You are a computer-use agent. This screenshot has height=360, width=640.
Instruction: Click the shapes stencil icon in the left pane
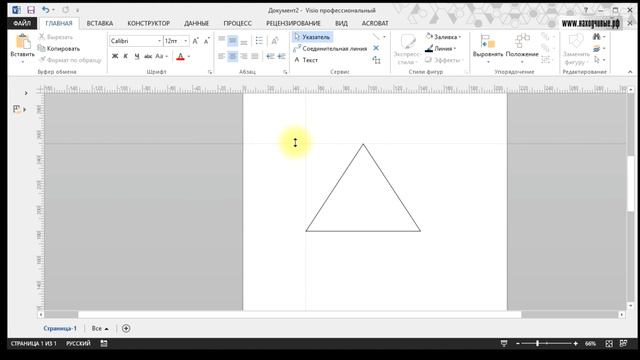(17, 109)
